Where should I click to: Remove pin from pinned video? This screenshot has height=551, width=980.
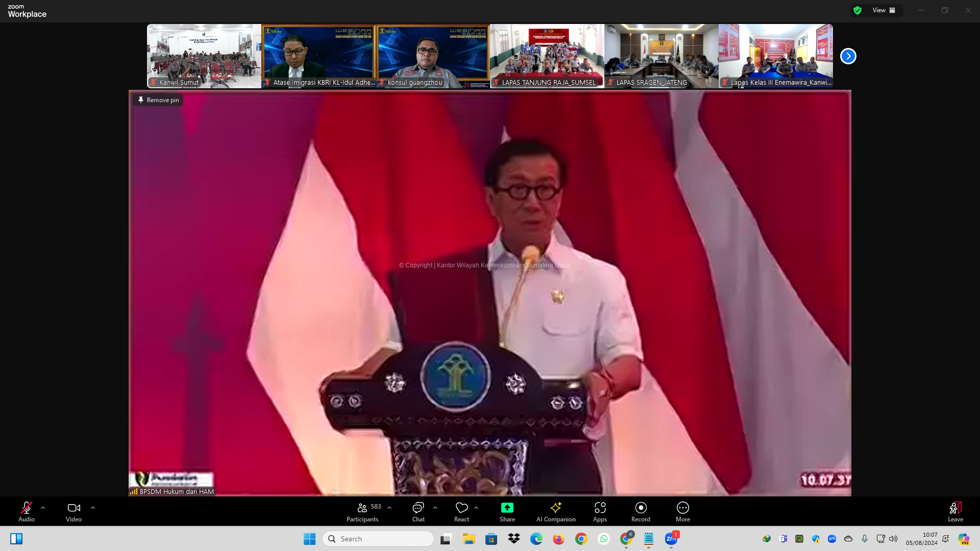pyautogui.click(x=158, y=100)
